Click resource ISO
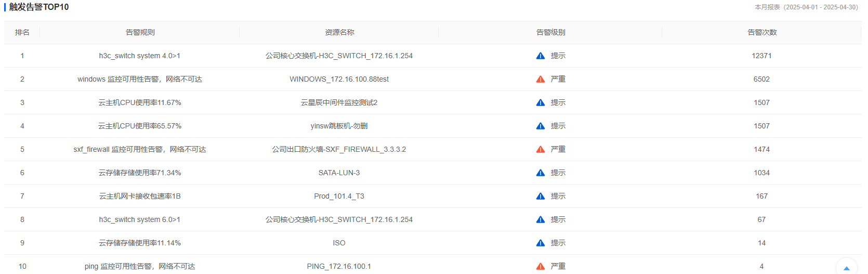Image resolution: width=868 pixels, height=274 pixels. pyautogui.click(x=339, y=243)
